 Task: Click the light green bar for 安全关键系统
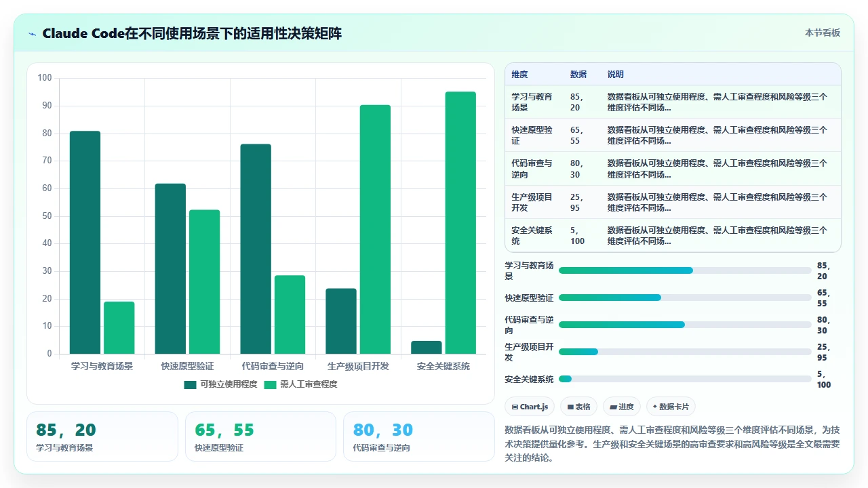tap(460, 222)
